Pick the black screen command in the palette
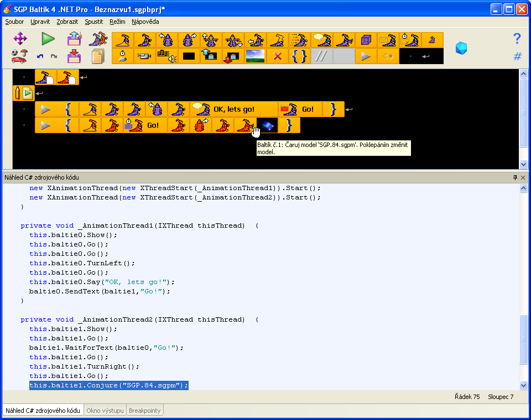The image size is (531, 420). pyautogui.click(x=189, y=56)
